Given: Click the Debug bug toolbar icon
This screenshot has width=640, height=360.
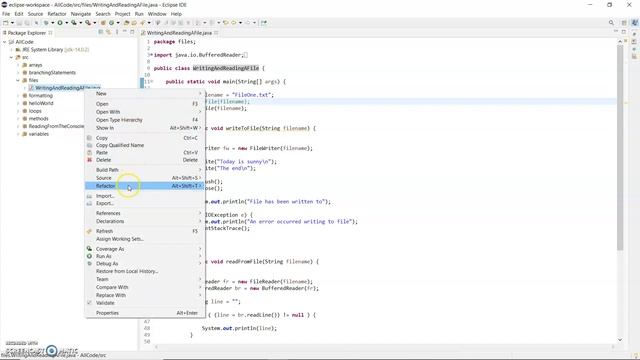Looking at the screenshot, I should [46, 23].
